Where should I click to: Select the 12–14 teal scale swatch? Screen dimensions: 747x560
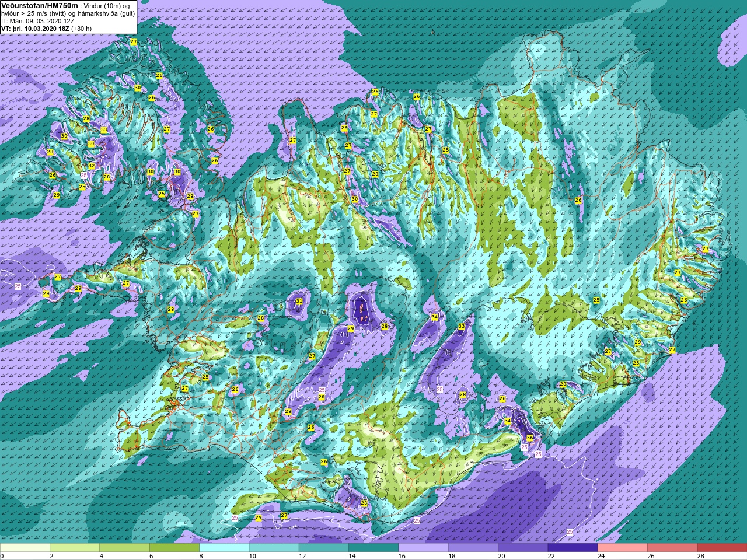click(x=324, y=548)
